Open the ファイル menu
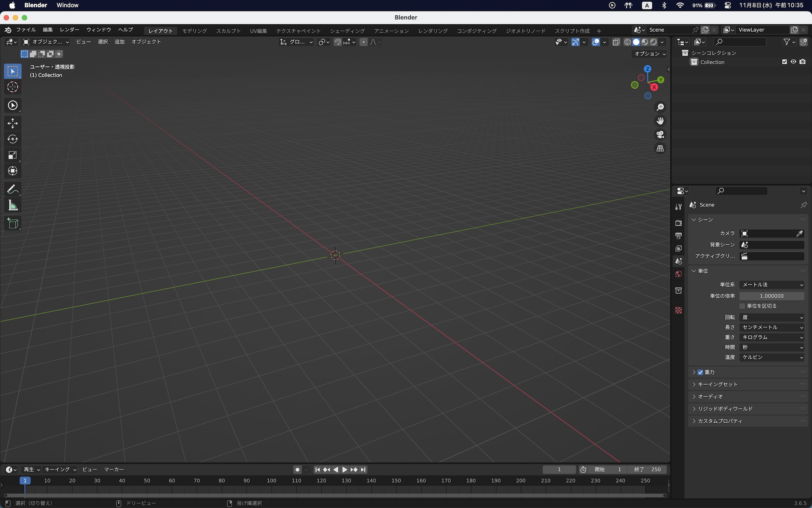Screen dimensions: 812x508 [x=26, y=30]
